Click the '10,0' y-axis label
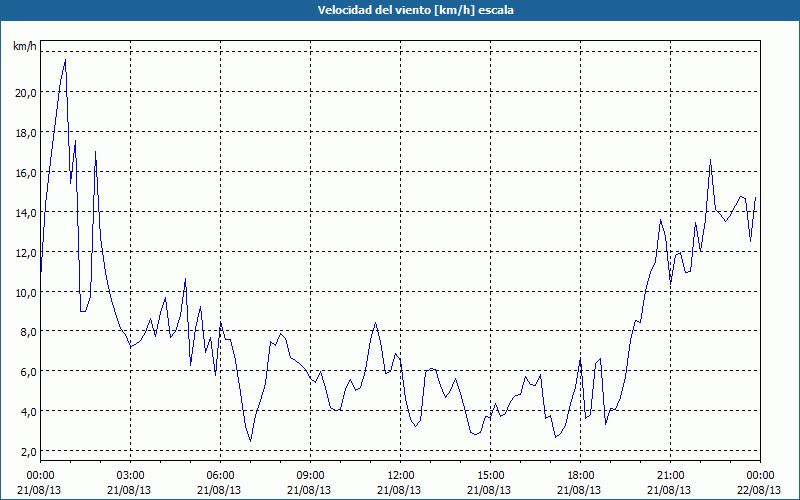 coord(26,292)
